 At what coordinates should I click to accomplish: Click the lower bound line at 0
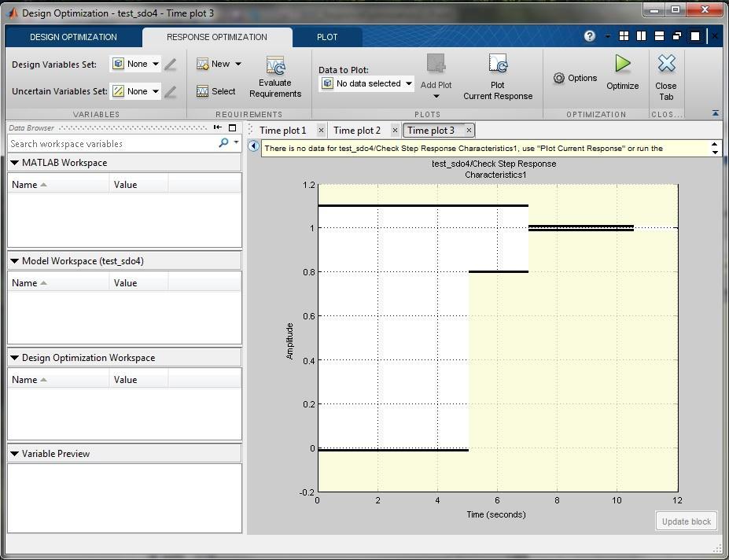[x=393, y=450]
